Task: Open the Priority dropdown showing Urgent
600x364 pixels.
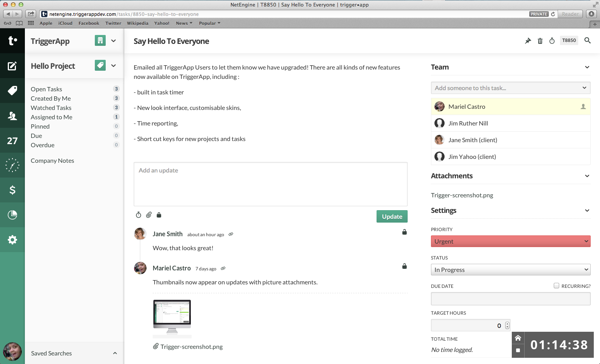Action: point(510,241)
